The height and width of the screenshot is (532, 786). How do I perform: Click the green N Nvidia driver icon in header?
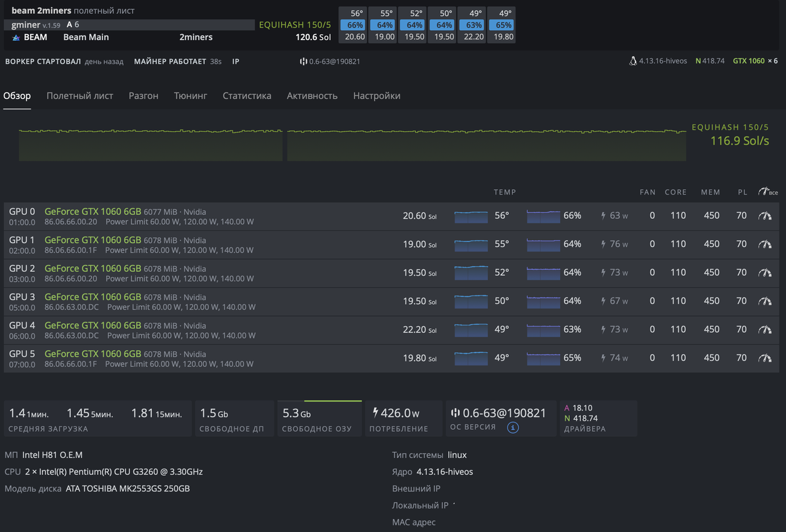pyautogui.click(x=698, y=61)
